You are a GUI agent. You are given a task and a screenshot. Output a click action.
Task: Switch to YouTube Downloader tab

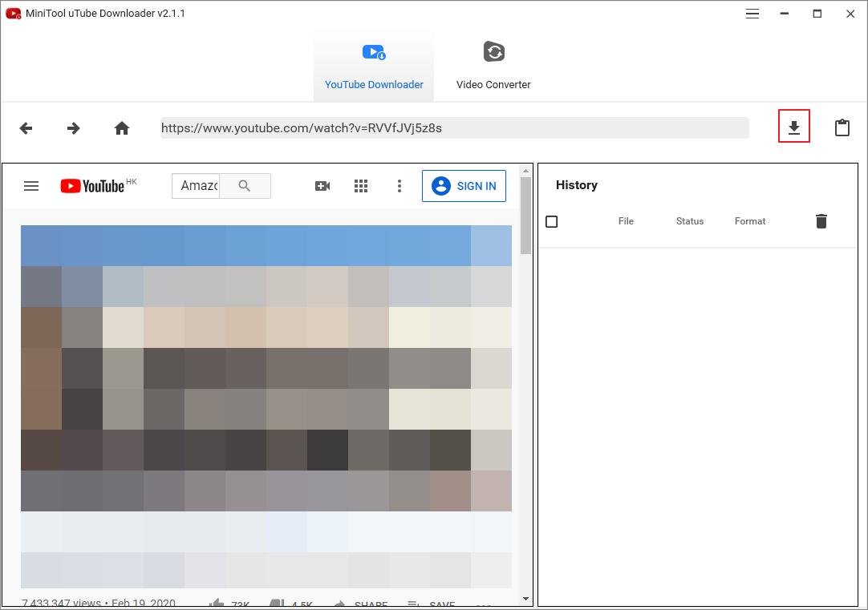(x=374, y=66)
